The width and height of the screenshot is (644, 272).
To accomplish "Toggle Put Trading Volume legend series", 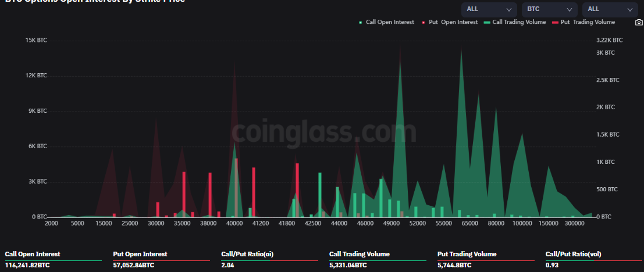I will point(583,22).
